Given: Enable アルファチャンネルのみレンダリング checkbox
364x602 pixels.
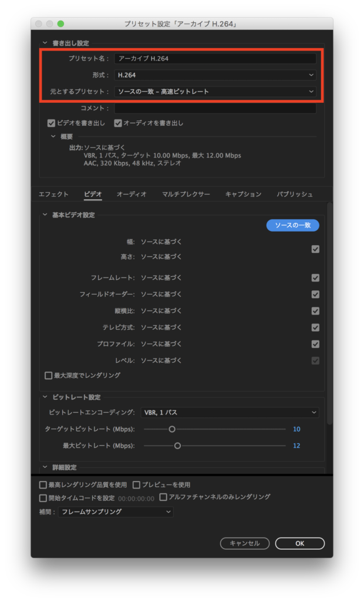Looking at the screenshot, I should tap(163, 497).
